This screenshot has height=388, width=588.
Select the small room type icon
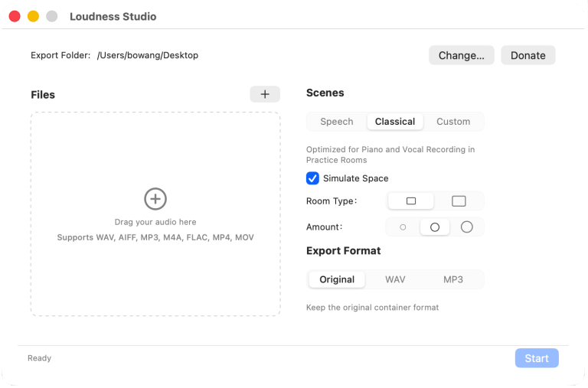[x=411, y=201]
